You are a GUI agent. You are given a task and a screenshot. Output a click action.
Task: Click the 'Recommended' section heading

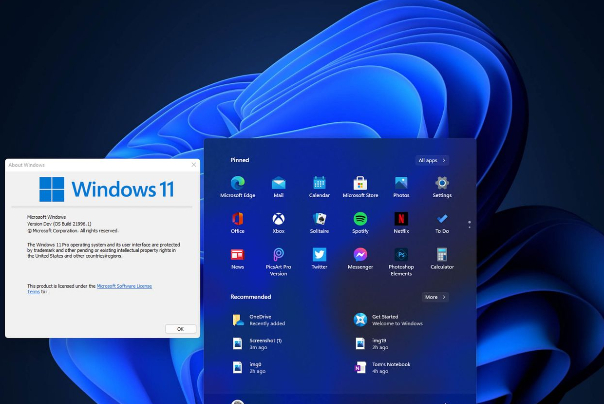[x=251, y=297]
